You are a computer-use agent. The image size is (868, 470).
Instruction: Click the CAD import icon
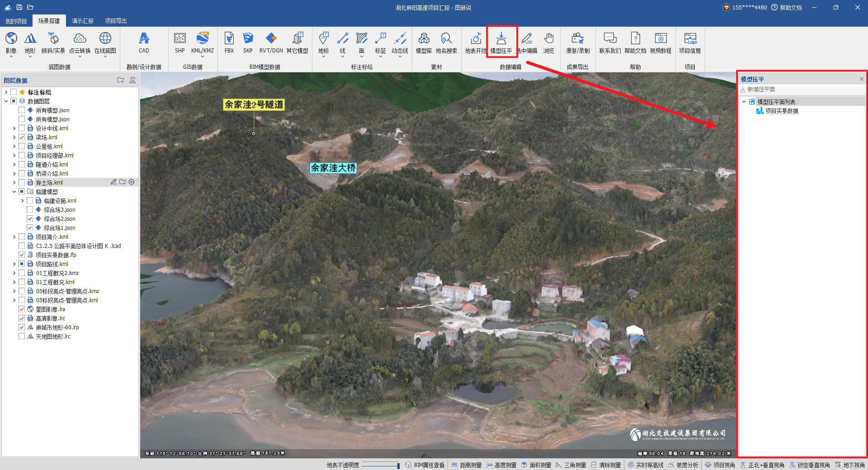[x=144, y=39]
